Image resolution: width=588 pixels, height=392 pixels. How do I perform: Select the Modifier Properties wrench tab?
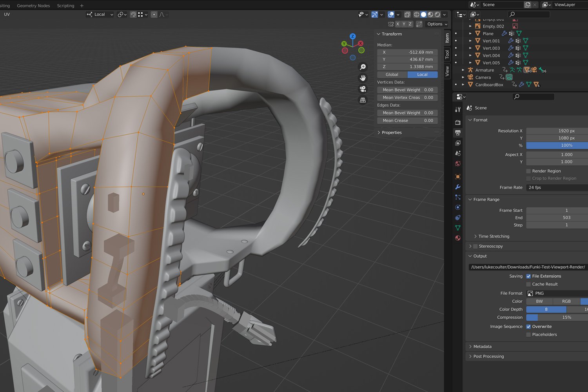(458, 187)
